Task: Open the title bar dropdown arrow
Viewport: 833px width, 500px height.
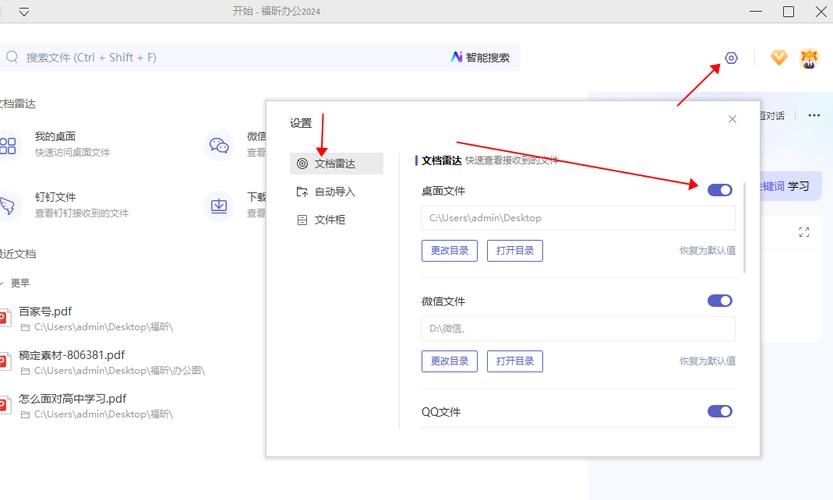Action: coord(24,12)
